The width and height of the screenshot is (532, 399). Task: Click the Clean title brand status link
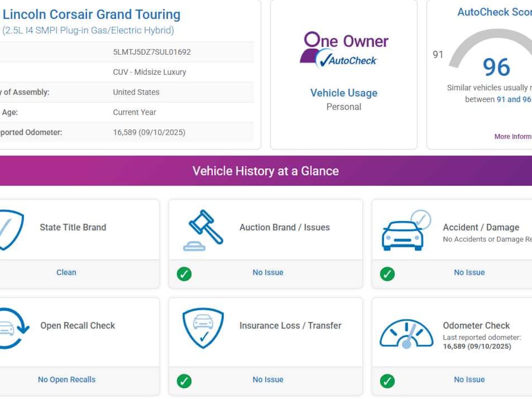pos(66,272)
